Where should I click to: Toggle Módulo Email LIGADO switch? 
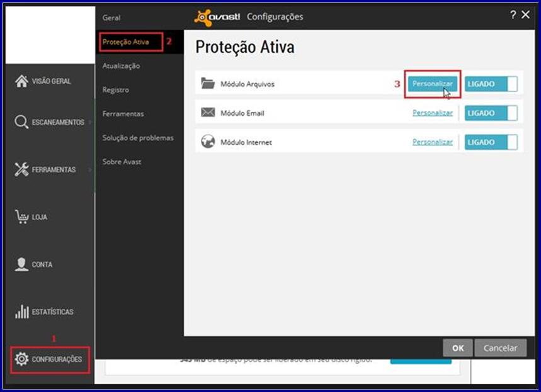click(x=491, y=113)
